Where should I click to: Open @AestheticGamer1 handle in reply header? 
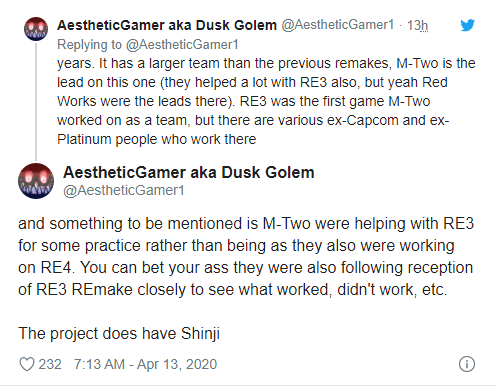coord(338,25)
